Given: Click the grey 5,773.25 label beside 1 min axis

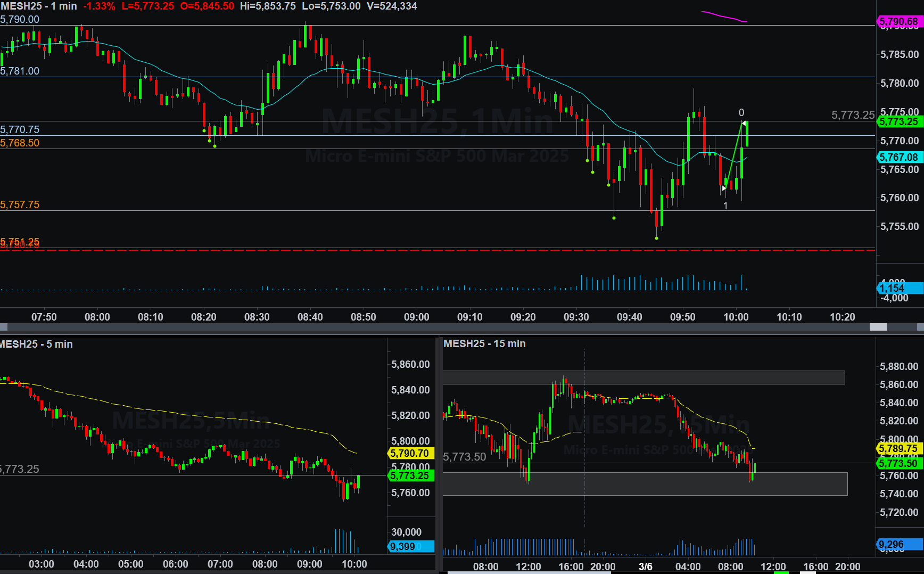Looking at the screenshot, I should tap(853, 115).
